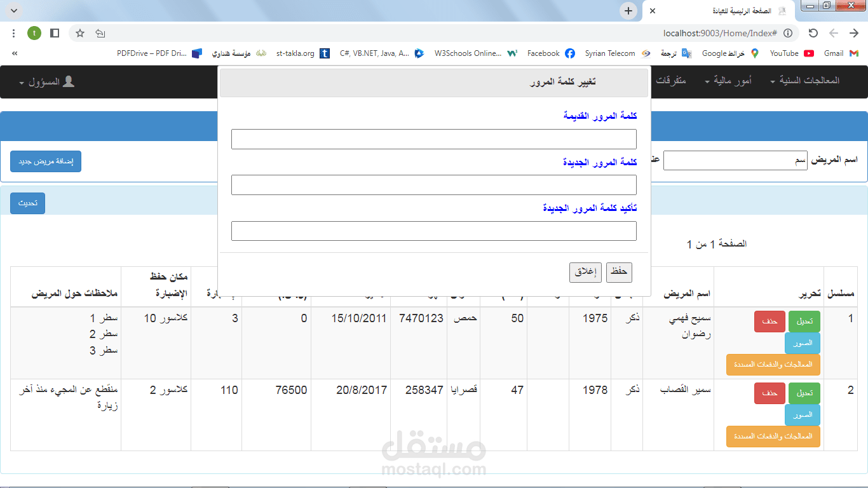Open the خرائط Google bookmark

click(731, 53)
